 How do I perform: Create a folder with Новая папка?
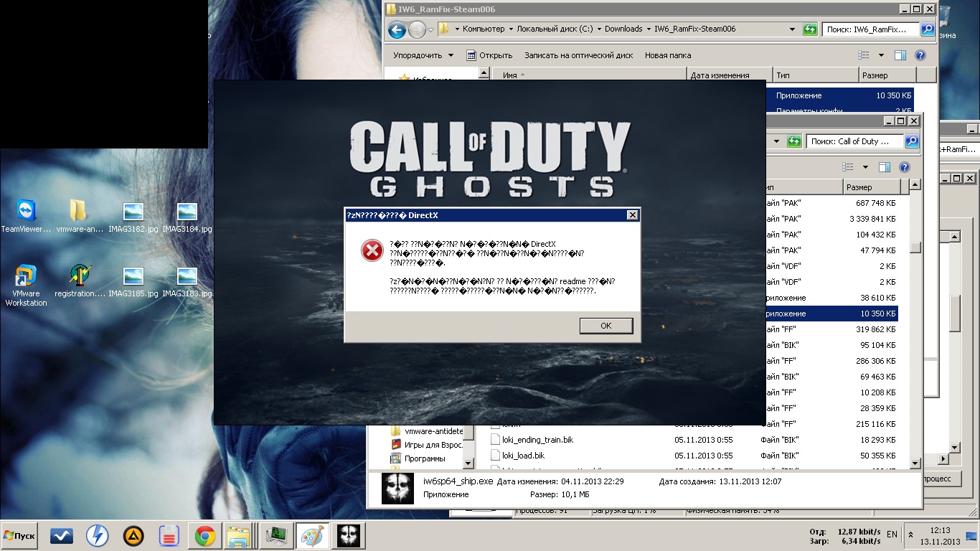pos(668,55)
